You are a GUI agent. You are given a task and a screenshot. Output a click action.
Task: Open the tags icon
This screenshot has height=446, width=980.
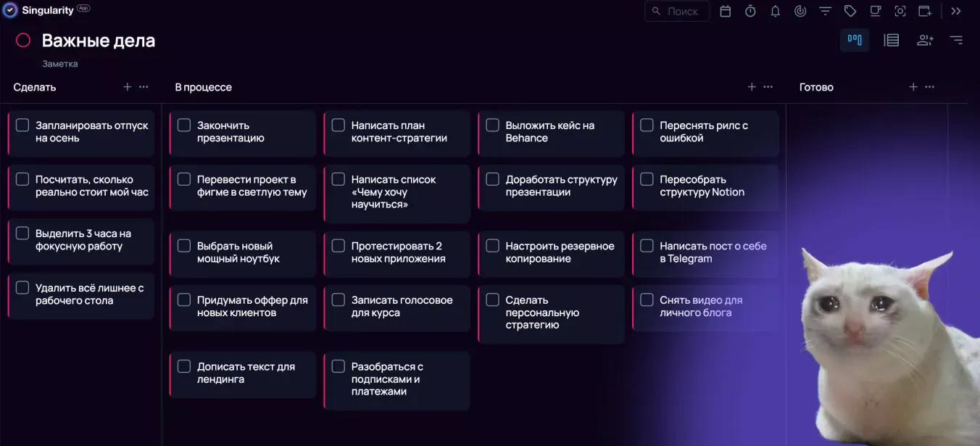[x=850, y=11]
